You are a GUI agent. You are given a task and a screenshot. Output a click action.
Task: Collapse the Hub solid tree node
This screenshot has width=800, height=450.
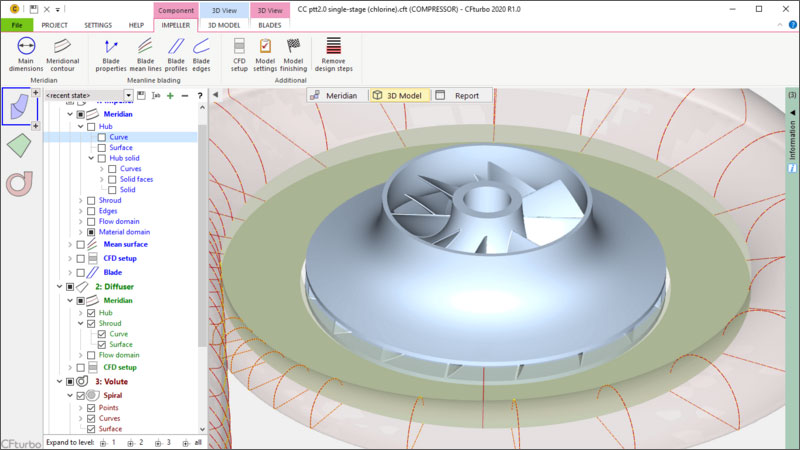[x=90, y=158]
